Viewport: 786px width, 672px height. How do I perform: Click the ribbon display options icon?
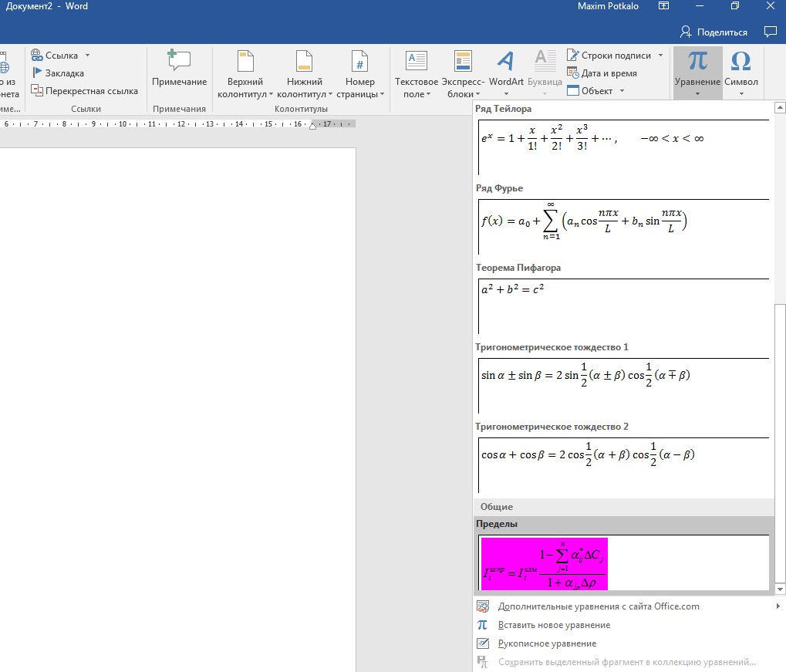click(663, 6)
